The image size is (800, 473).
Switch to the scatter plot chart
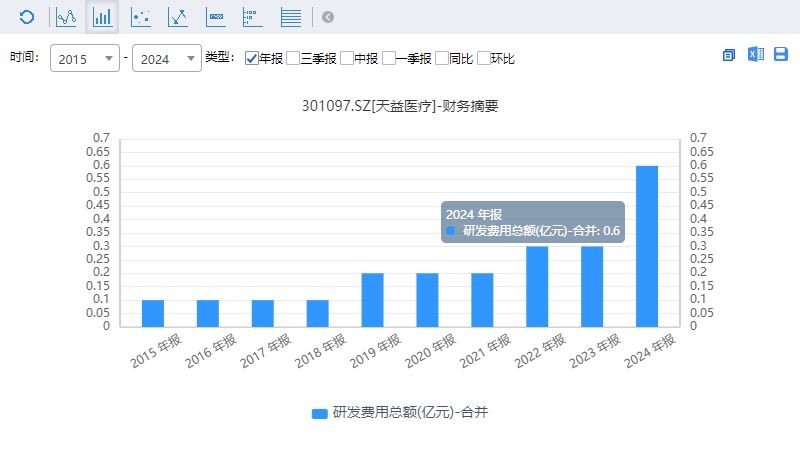click(141, 17)
